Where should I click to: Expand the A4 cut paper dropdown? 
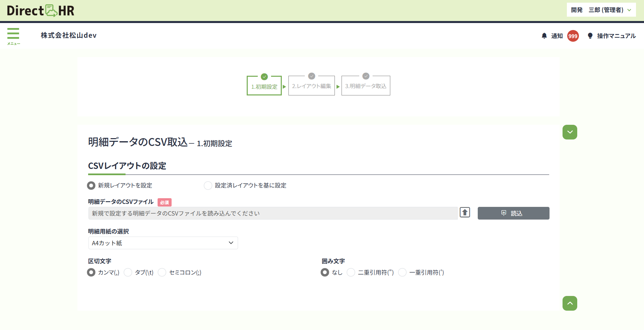[x=163, y=243]
